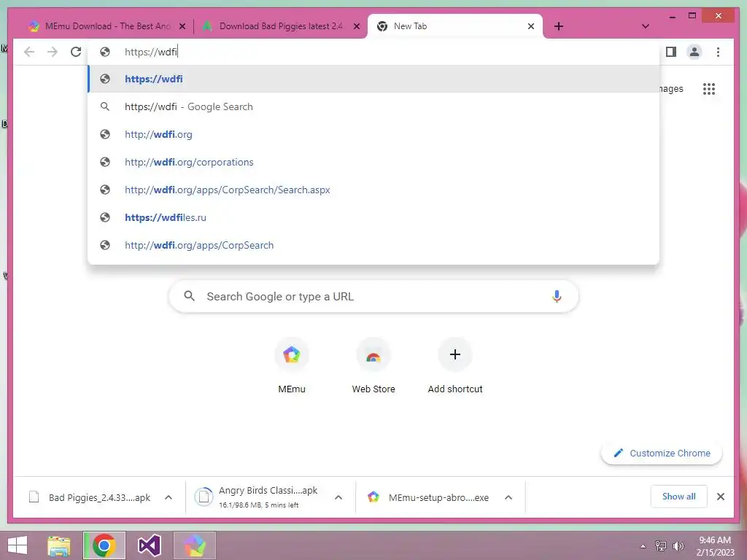Add a new shortcut tile
Image resolution: width=747 pixels, height=560 pixels.
click(x=455, y=365)
